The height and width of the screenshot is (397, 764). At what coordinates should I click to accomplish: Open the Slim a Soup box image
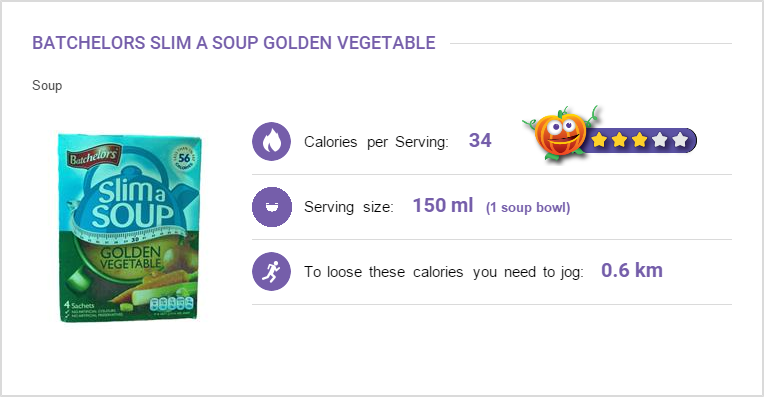pos(130,228)
